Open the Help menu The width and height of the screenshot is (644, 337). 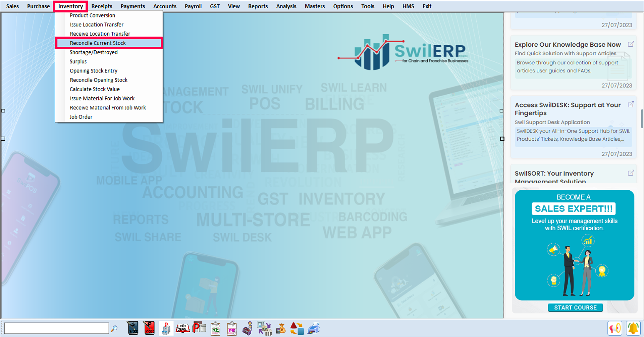[x=388, y=6]
